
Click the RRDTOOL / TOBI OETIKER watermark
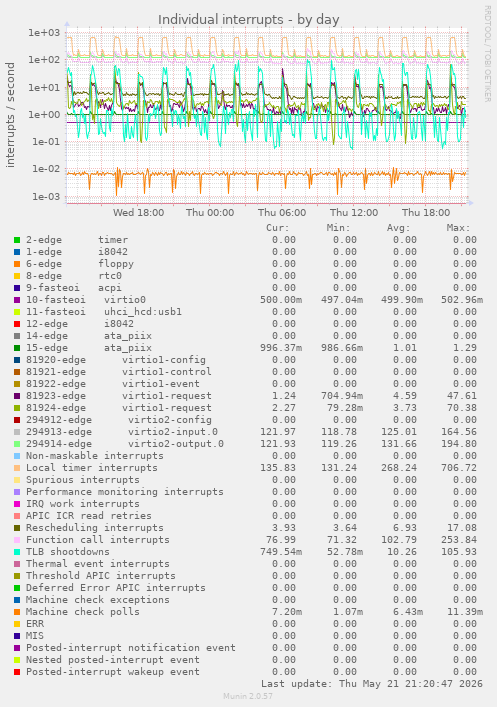pyautogui.click(x=488, y=54)
